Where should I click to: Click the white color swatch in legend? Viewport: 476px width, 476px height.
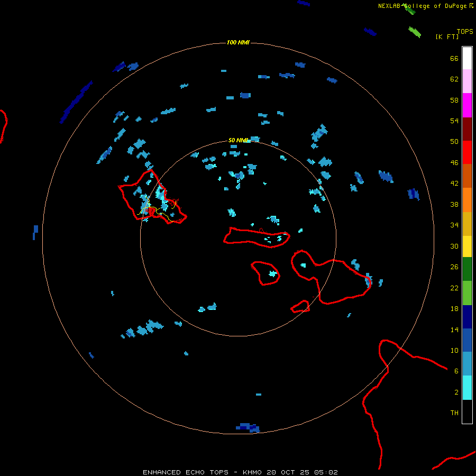[467, 58]
